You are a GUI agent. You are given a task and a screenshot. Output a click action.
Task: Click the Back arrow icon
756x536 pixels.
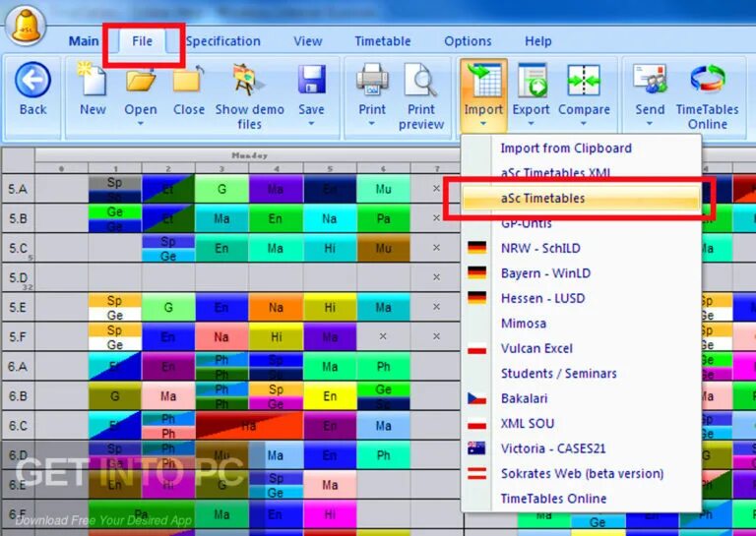click(x=32, y=80)
